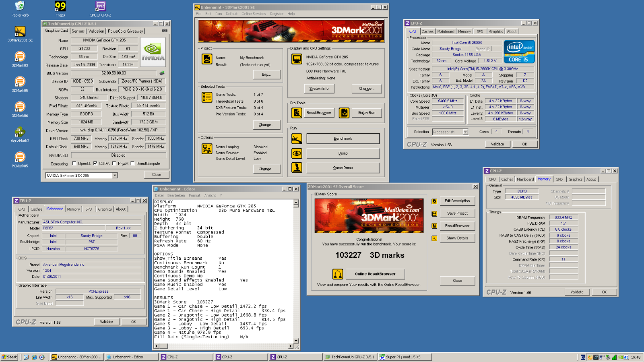Click icon left of Online ResultBrowser button
The height and width of the screenshot is (362, 644).
tap(338, 274)
